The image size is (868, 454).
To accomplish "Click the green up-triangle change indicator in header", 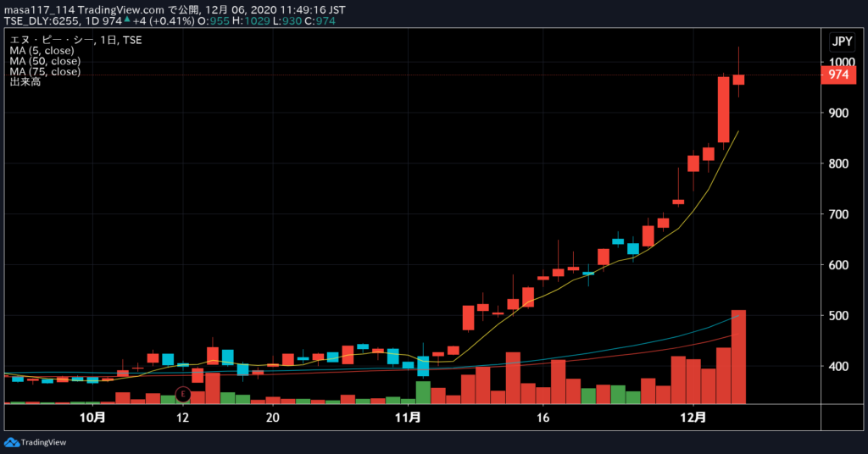I will click(x=127, y=20).
